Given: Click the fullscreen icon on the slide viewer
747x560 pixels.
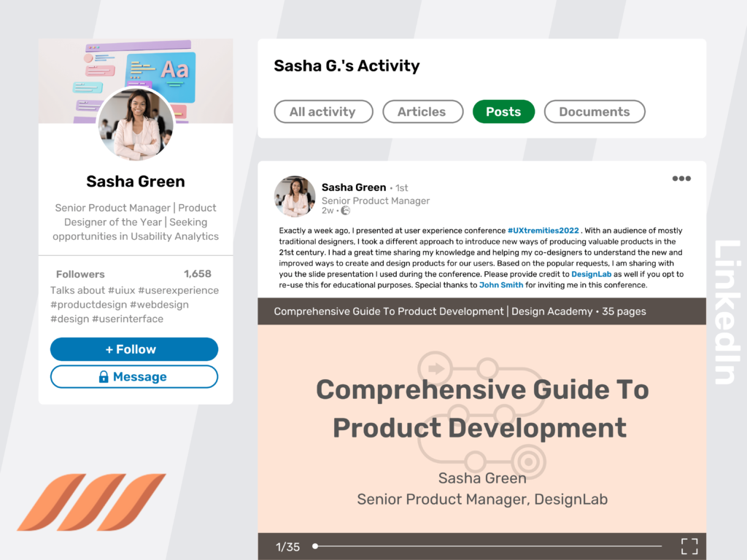Looking at the screenshot, I should [689, 546].
